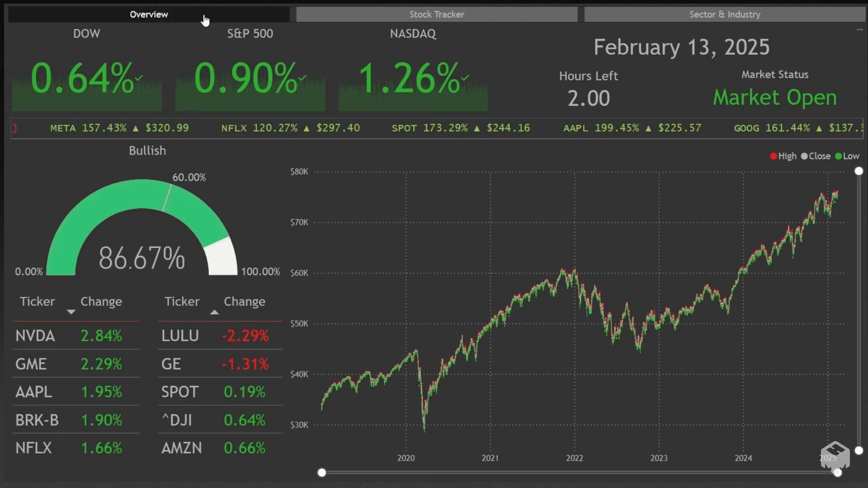Click the left handle of the date zoom slider

pyautogui.click(x=322, y=473)
